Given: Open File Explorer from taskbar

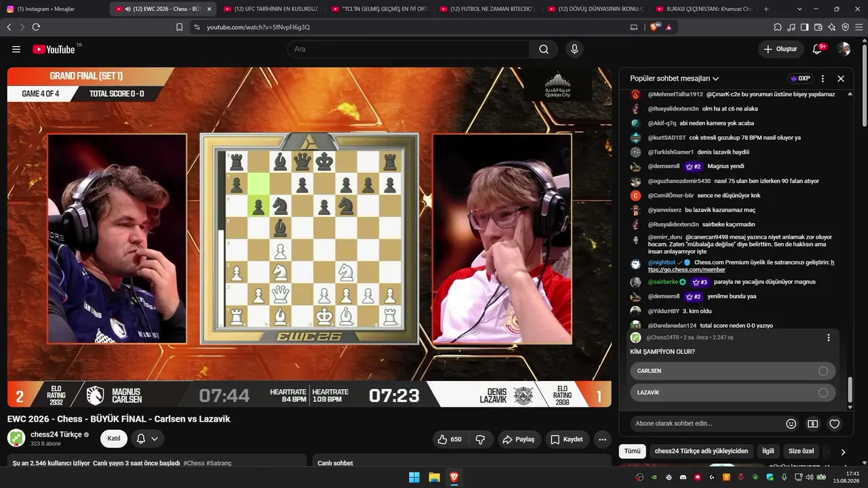Looking at the screenshot, I should (x=434, y=477).
